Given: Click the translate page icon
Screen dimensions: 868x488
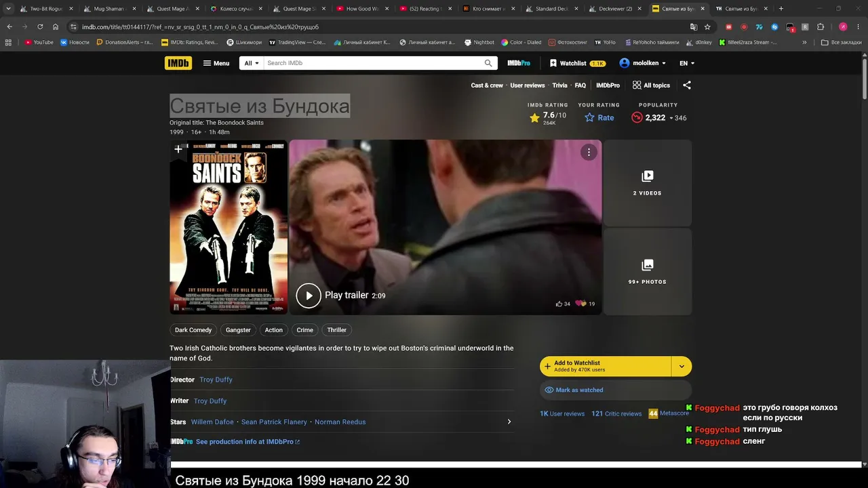Looking at the screenshot, I should (x=694, y=26).
